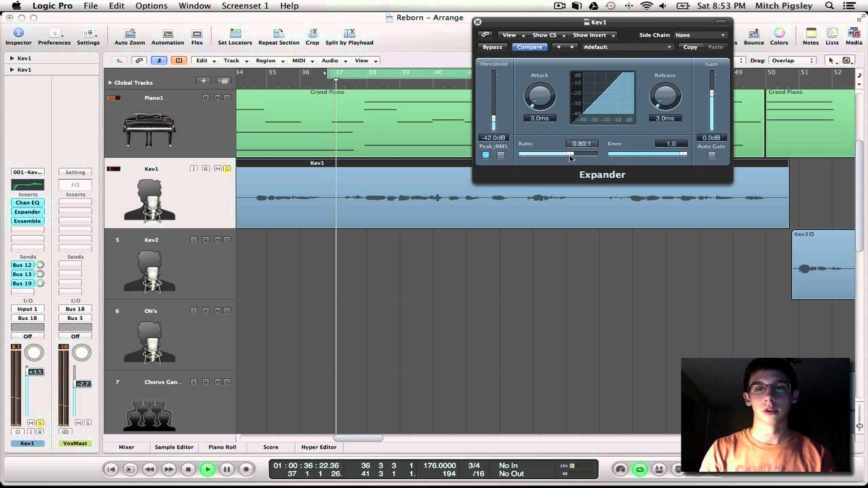
Task: Switch to the Hyper Editor tab
Action: [319, 447]
